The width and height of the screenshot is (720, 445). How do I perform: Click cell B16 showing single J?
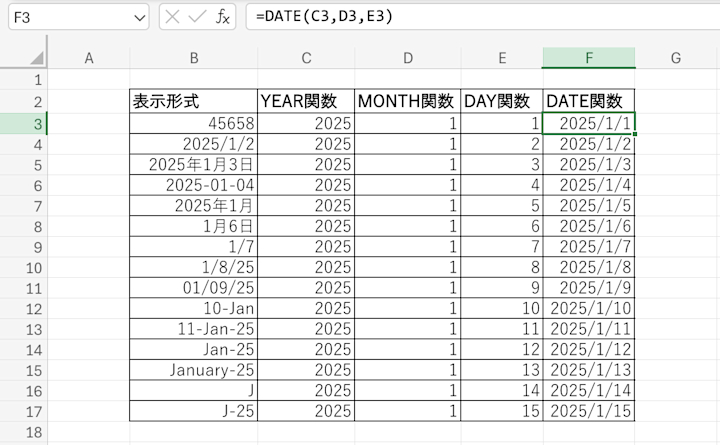tap(193, 390)
